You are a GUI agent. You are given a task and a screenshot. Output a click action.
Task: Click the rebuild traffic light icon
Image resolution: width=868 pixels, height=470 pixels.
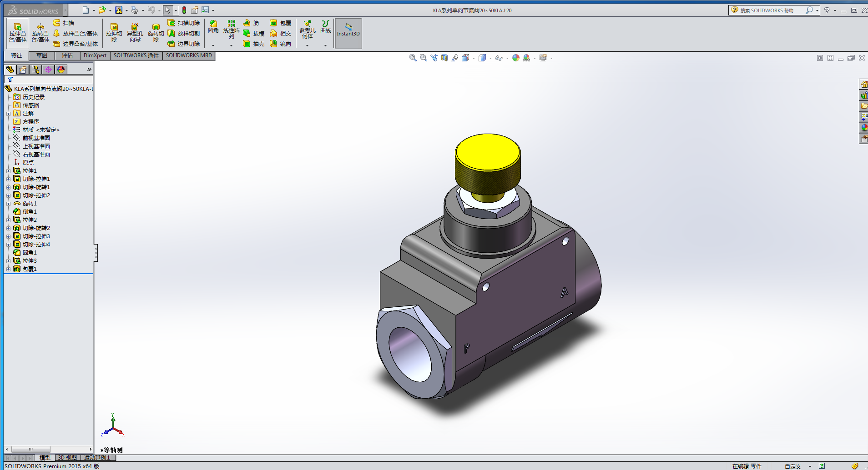[x=184, y=10]
